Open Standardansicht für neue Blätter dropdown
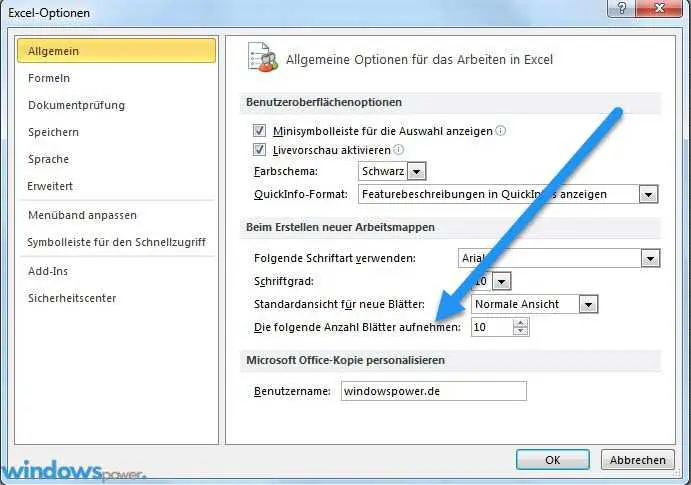691x485 pixels. (588, 304)
